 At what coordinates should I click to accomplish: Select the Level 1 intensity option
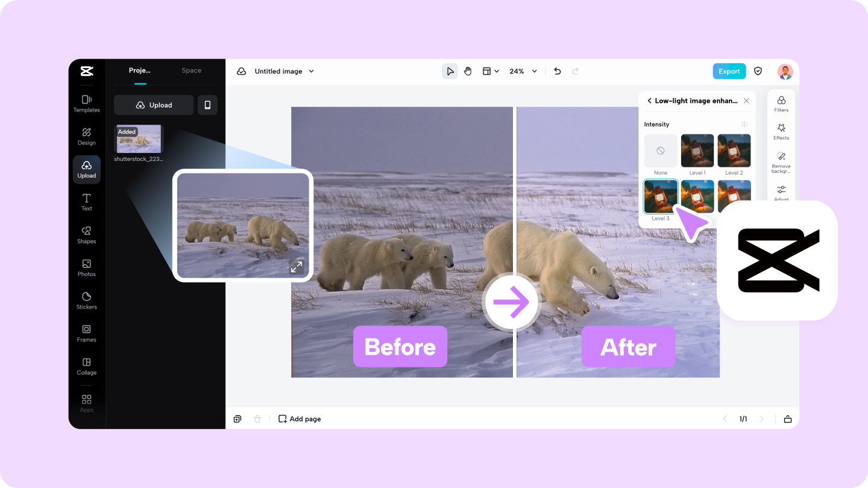697,151
